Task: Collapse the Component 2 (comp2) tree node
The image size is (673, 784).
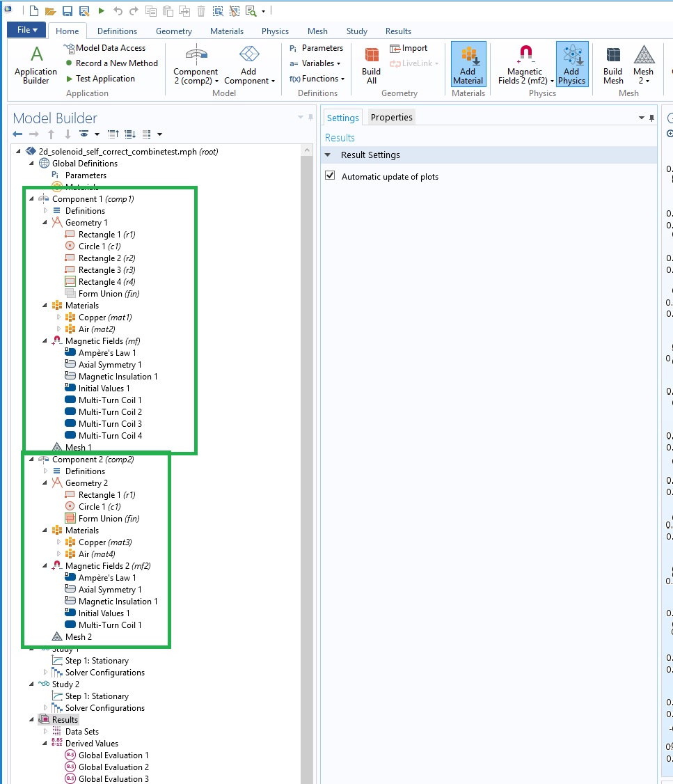Action: pyautogui.click(x=32, y=460)
